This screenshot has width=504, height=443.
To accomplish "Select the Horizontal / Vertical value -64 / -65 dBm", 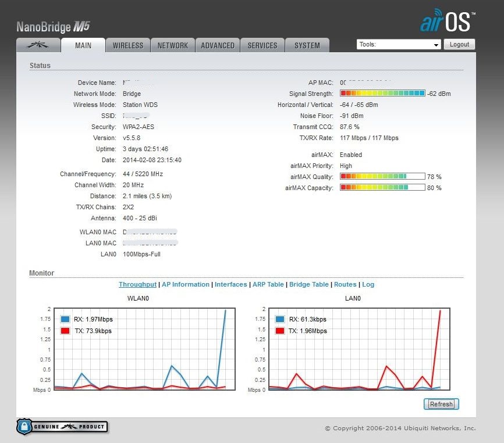I will click(x=359, y=105).
